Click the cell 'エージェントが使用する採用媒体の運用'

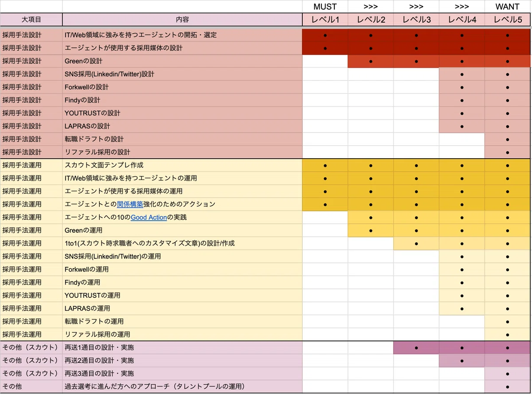click(x=182, y=191)
